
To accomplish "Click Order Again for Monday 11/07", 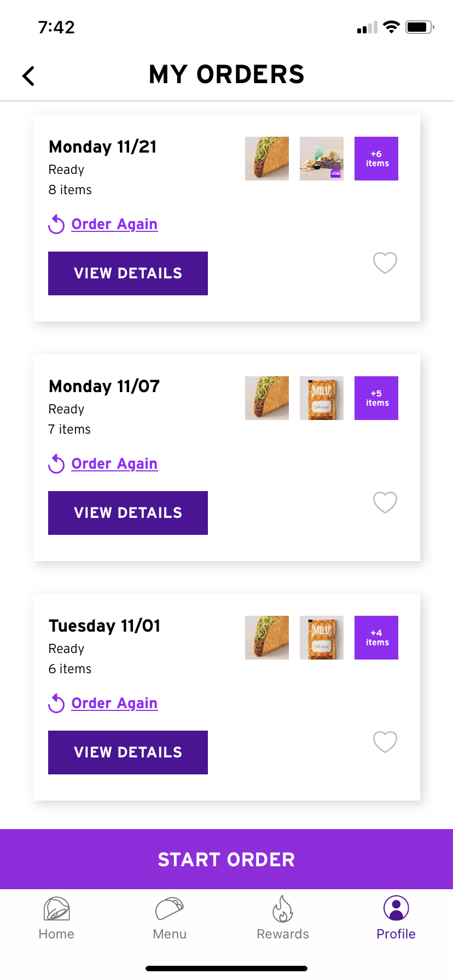I will (x=114, y=464).
